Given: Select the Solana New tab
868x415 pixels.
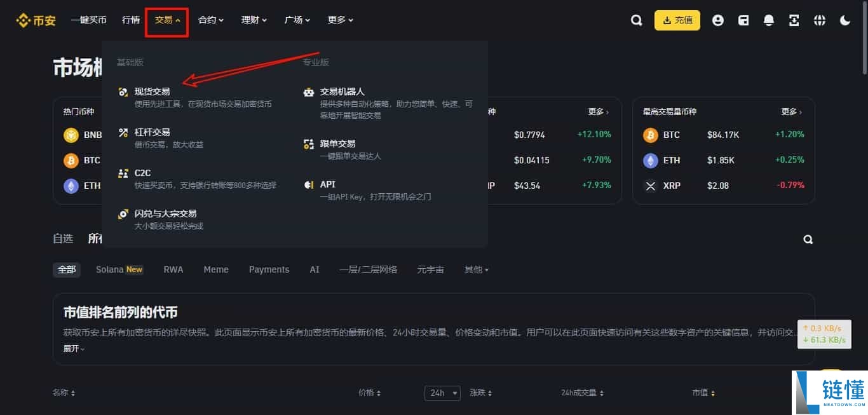Looking at the screenshot, I should pos(119,269).
